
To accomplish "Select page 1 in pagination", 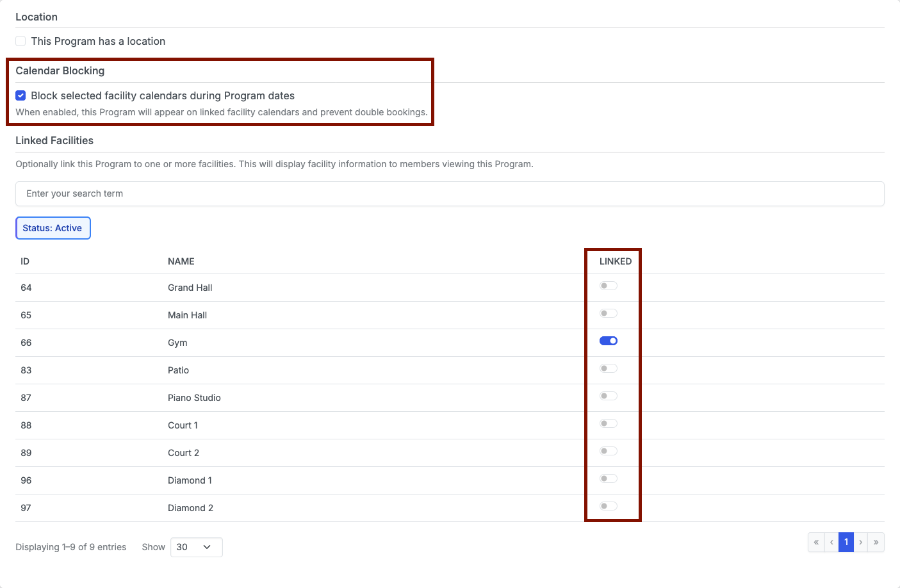I will (846, 542).
